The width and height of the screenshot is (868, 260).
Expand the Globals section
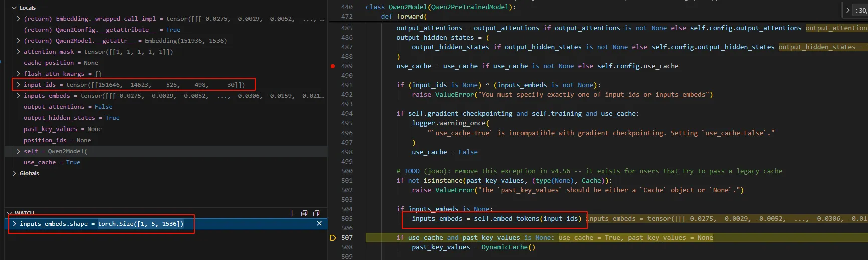tap(14, 173)
